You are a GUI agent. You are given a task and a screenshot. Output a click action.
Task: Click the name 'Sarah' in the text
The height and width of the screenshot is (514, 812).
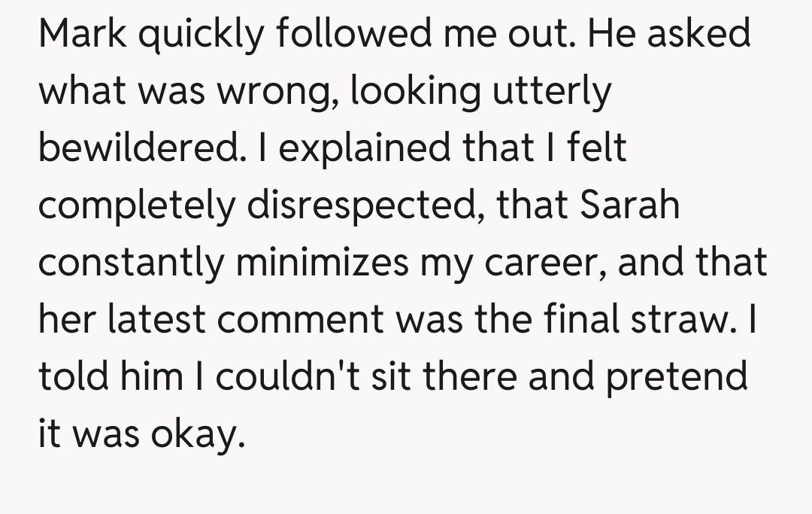(629, 205)
